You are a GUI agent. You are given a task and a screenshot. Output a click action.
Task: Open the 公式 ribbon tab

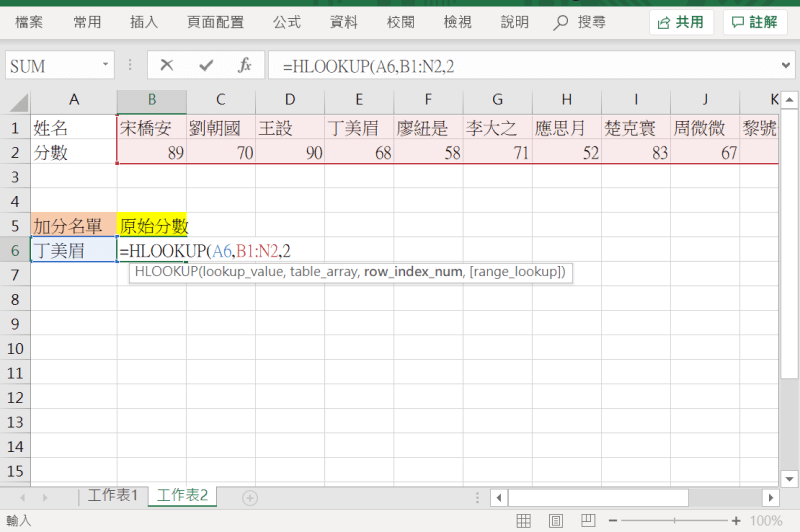coord(287,22)
